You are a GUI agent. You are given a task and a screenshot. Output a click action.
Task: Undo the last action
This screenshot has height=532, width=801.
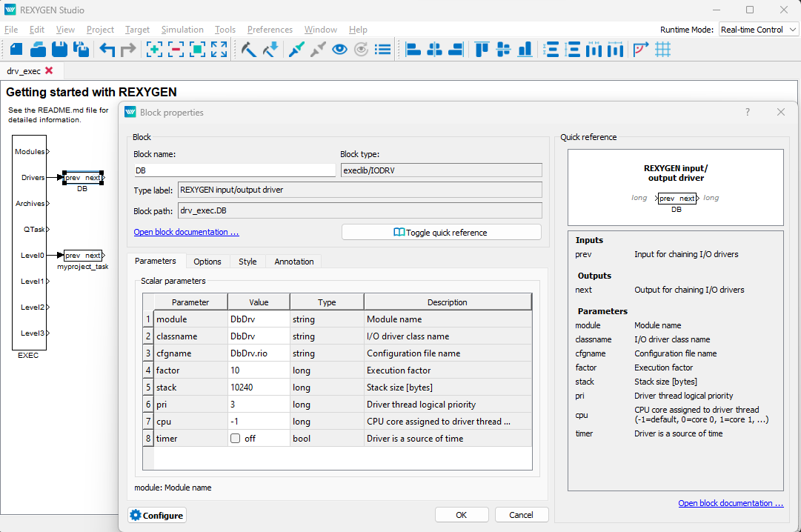coord(107,50)
